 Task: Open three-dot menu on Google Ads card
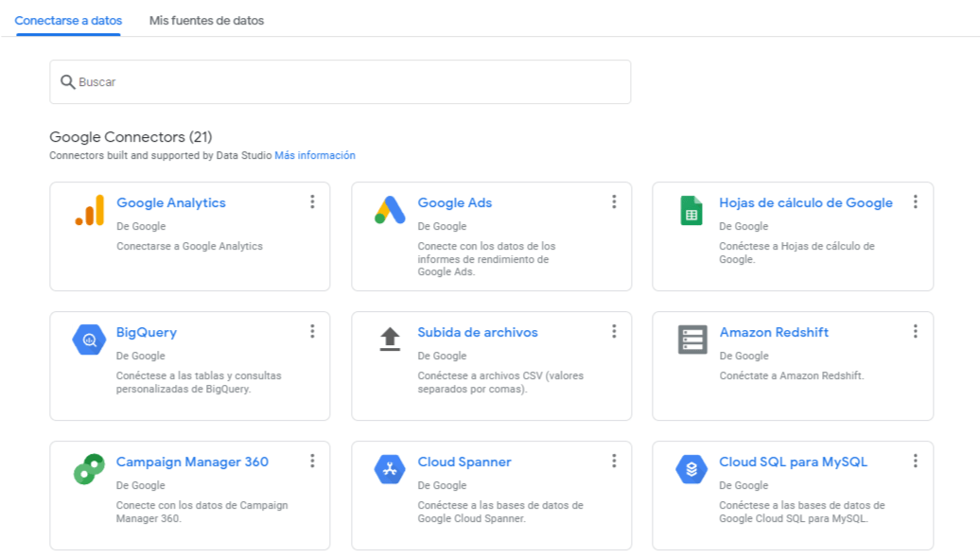(614, 202)
